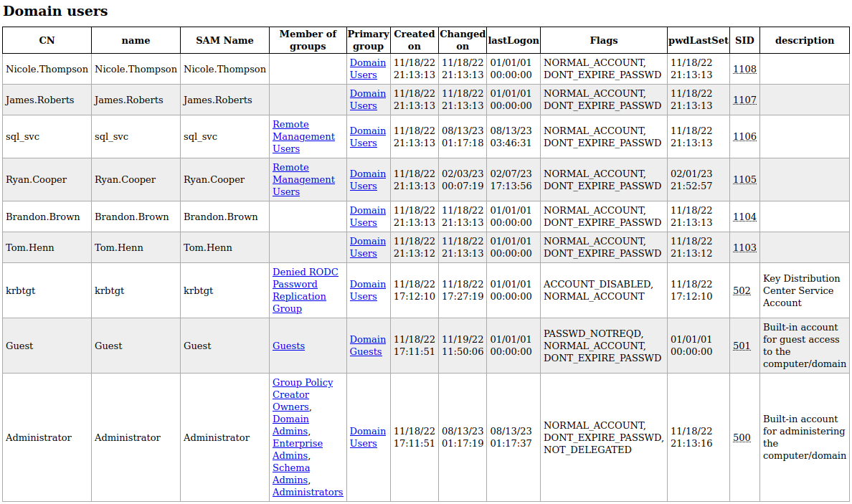Click the name column header
Screen dimensions: 852x504
tap(136, 40)
